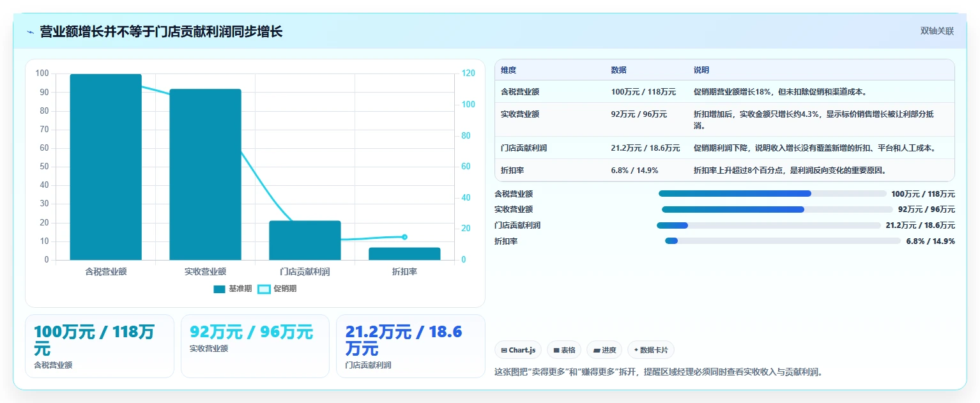Click the lightning icon beside the title
980x403 pixels.
(x=30, y=32)
